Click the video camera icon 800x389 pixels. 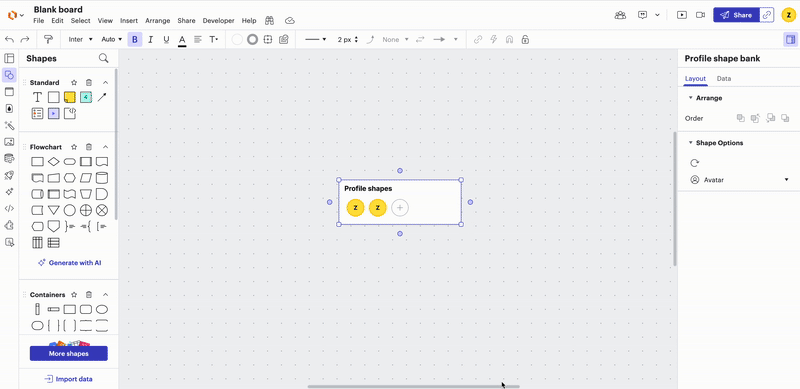pos(701,15)
